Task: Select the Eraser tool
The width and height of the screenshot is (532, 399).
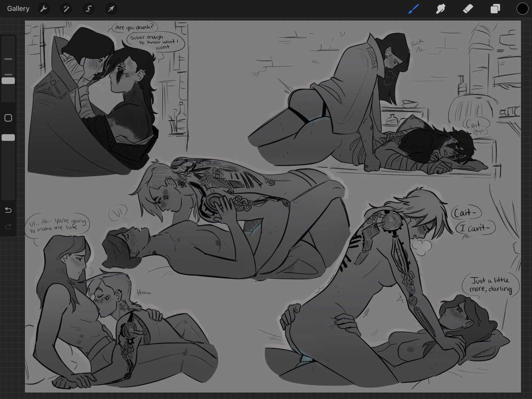Action: [468, 8]
